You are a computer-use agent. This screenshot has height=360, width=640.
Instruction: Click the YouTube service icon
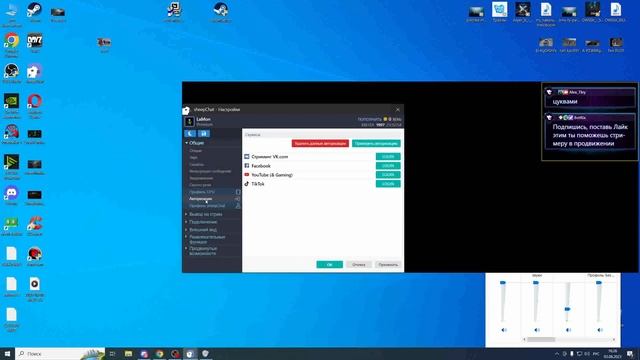[x=247, y=175]
